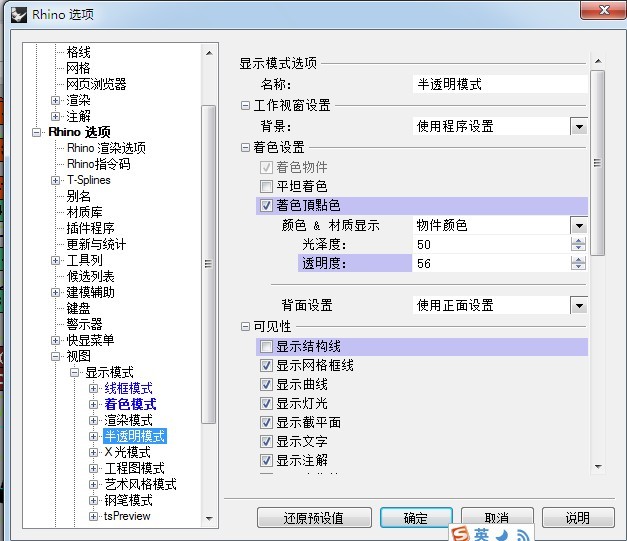
Task: Open 键盘 settings
Action: (78, 308)
